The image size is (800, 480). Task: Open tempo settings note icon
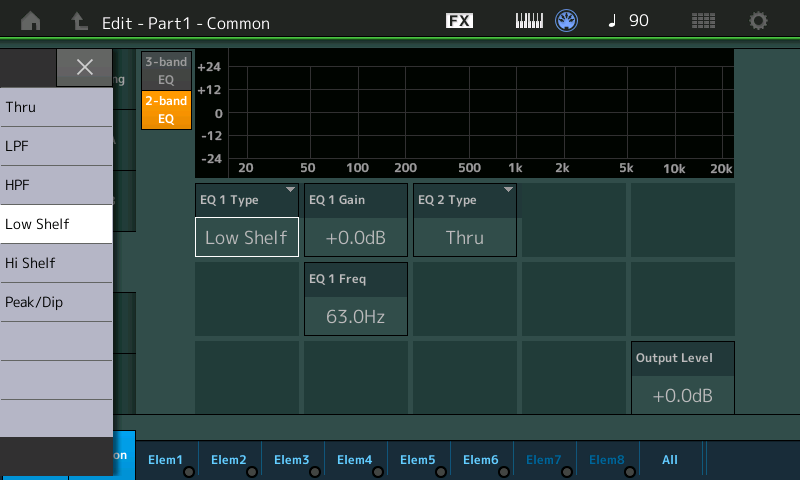click(x=612, y=21)
